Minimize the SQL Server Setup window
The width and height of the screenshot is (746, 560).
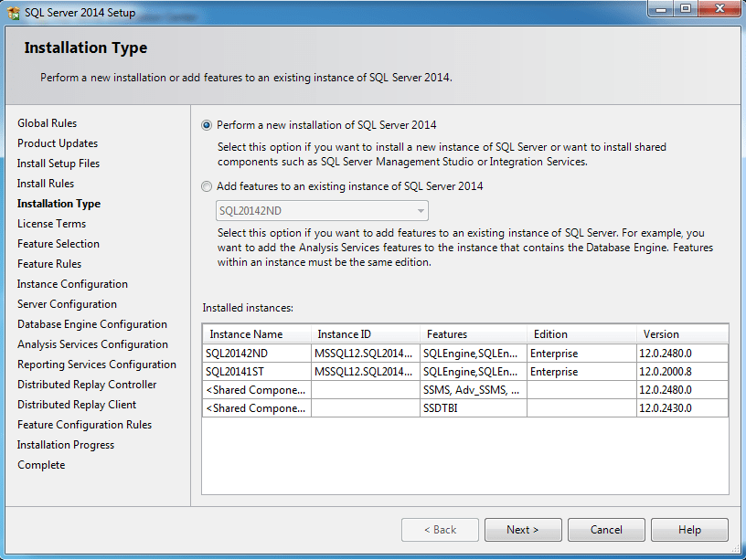coord(660,9)
